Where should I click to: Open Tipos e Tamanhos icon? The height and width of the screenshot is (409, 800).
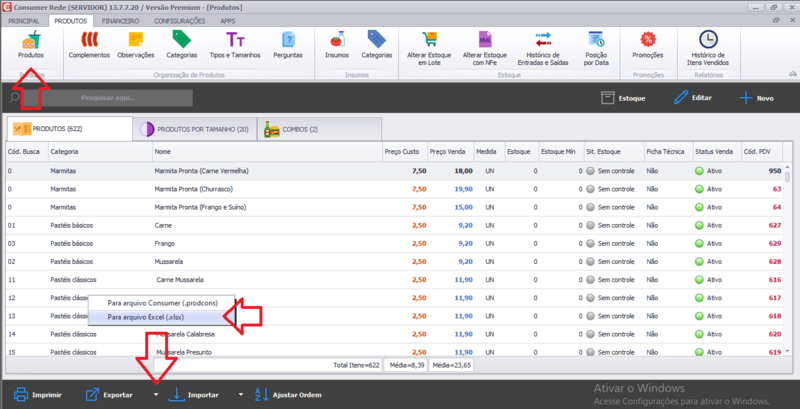coord(235,45)
